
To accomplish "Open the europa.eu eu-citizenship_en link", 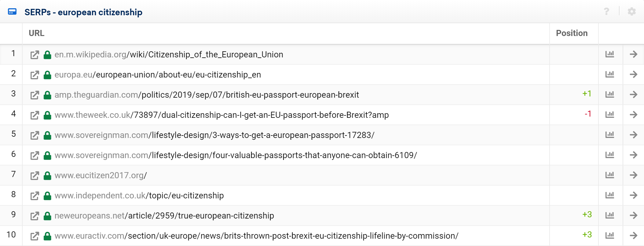I will click(158, 75).
